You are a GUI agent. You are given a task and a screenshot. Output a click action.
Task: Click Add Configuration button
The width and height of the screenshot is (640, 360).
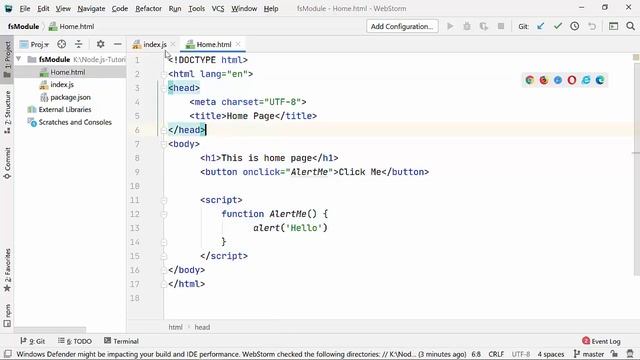click(402, 26)
